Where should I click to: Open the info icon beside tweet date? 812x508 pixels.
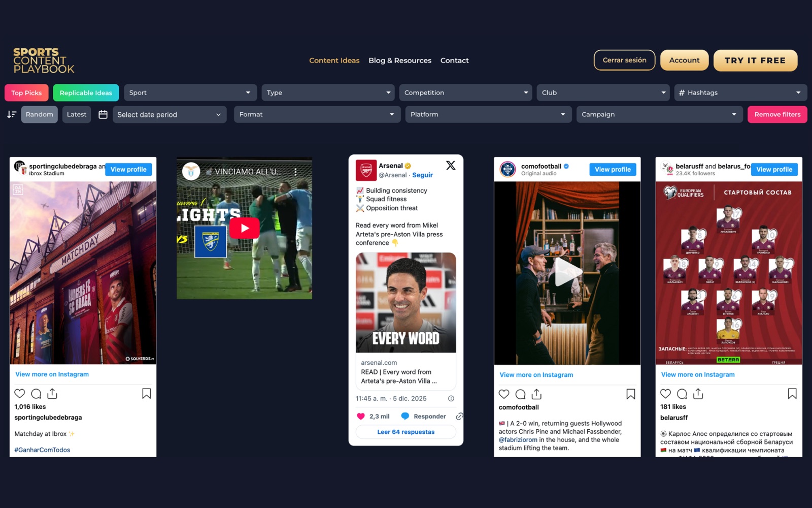451,398
